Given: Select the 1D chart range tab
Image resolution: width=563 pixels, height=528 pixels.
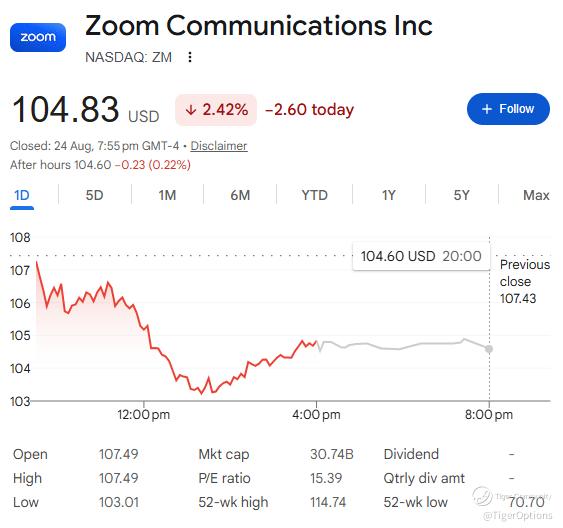Looking at the screenshot, I should 22,195.
